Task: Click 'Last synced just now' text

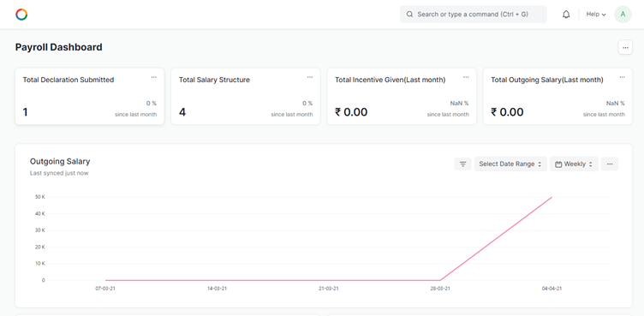Action: (59, 173)
